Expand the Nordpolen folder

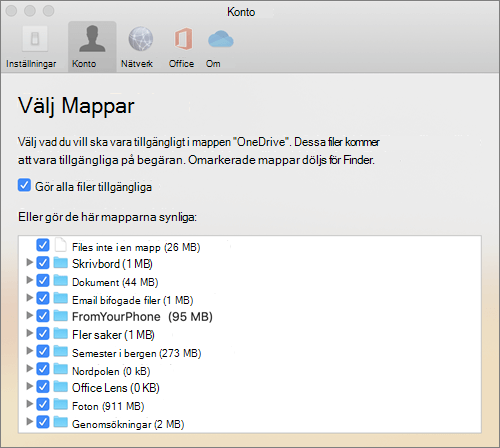point(29,369)
